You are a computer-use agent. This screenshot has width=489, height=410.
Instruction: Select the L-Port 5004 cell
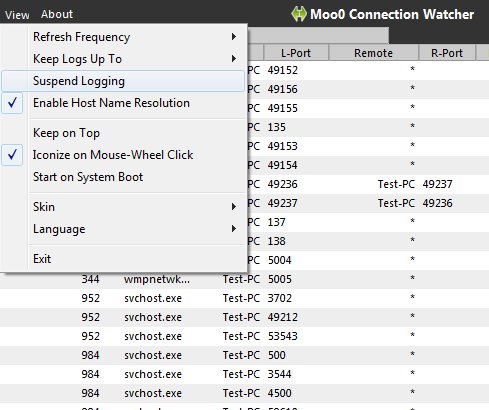click(x=280, y=260)
